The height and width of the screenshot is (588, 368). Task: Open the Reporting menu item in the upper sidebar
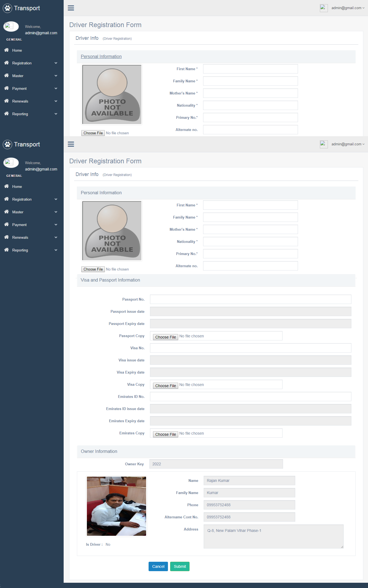(32, 114)
